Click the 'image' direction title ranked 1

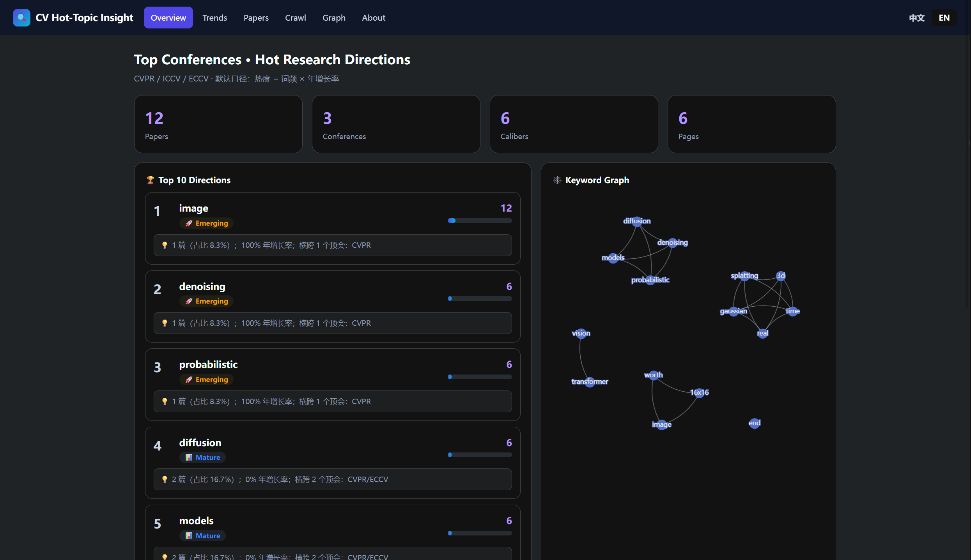coord(193,208)
